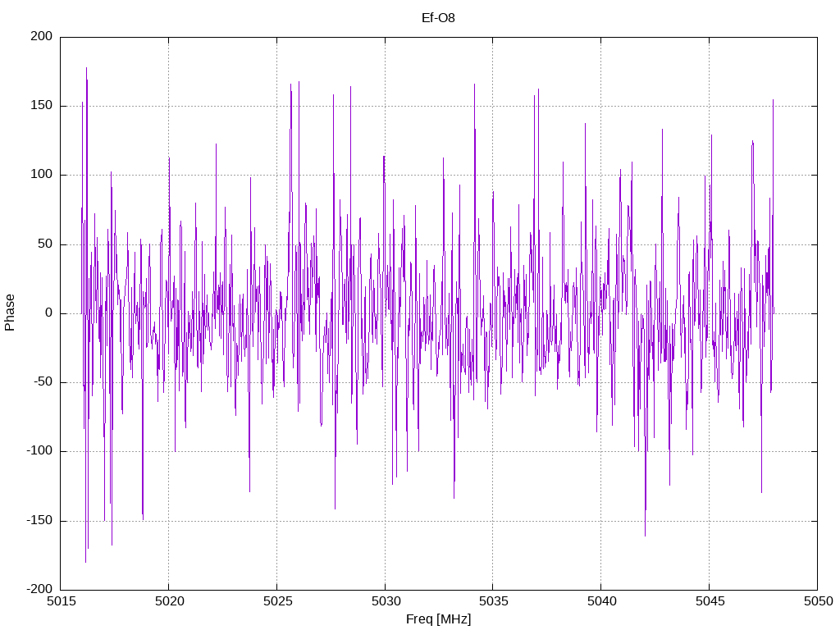Click the x-axis tick label 5015
840x630 pixels.
pyautogui.click(x=61, y=601)
